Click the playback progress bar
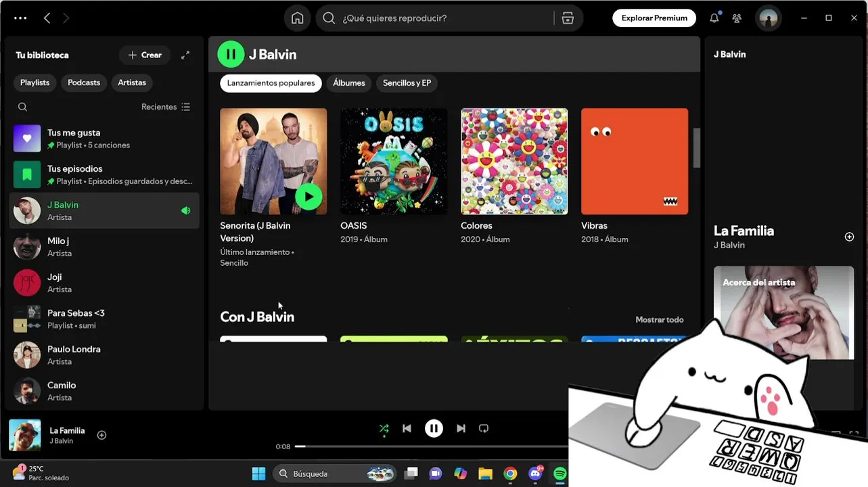Screen dimensions: 868x487 431,446
